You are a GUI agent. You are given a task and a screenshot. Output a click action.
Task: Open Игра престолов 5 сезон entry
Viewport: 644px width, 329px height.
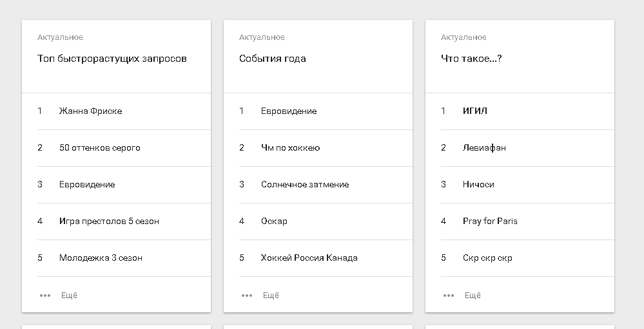[x=109, y=221]
